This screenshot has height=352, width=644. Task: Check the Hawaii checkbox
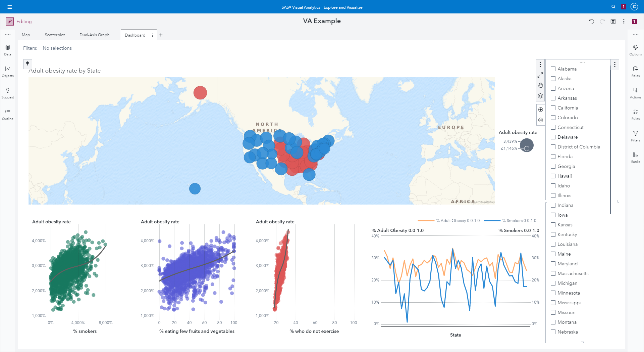tap(553, 176)
